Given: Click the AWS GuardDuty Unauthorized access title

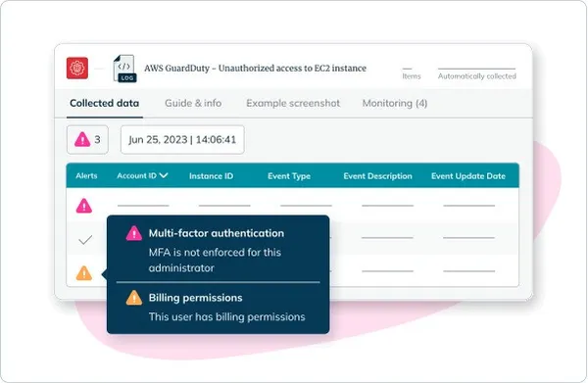Looking at the screenshot, I should click(x=256, y=69).
